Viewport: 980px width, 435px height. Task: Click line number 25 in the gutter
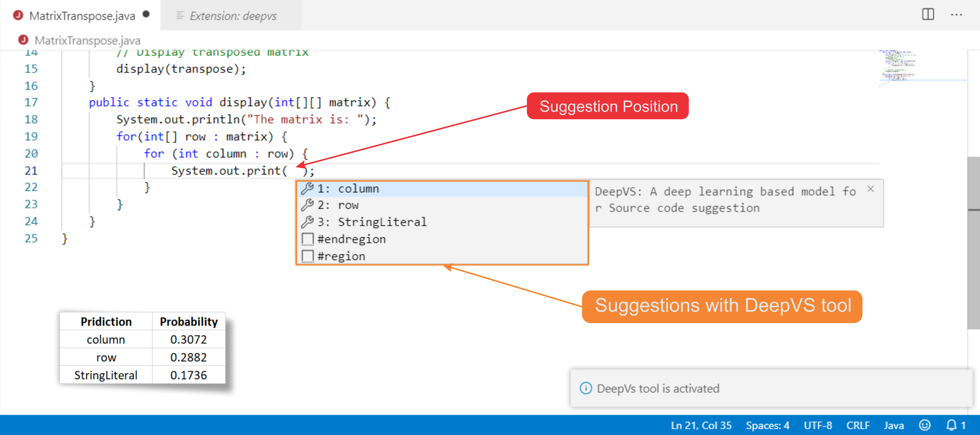click(31, 239)
